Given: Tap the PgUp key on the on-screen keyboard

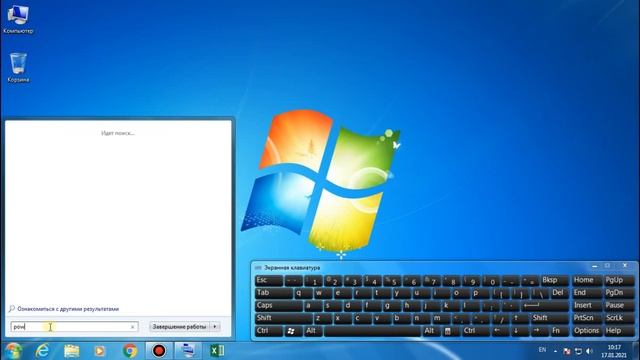Looking at the screenshot, I should pyautogui.click(x=619, y=280).
